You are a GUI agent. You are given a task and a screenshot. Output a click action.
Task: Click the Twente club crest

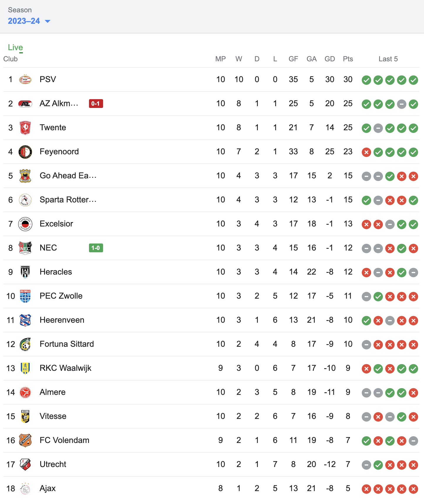tap(25, 128)
